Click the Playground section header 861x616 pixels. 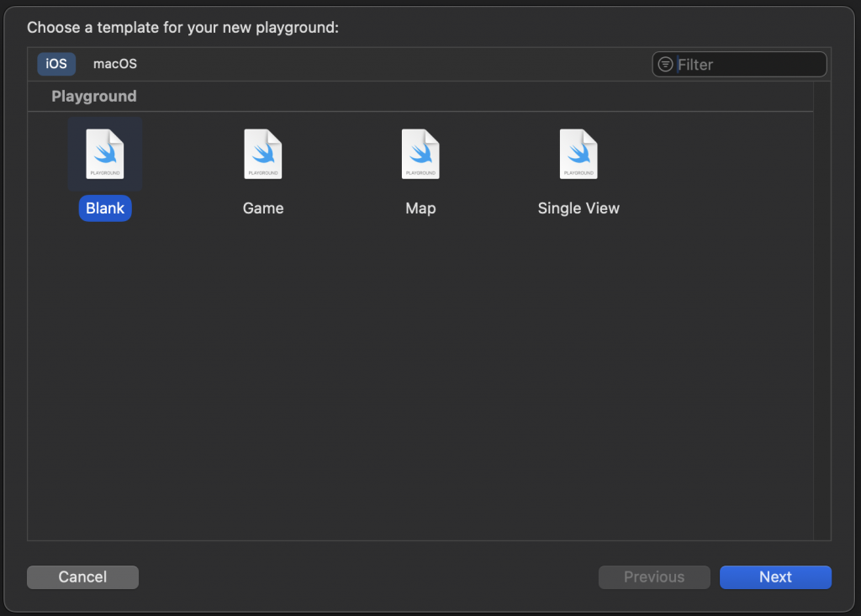pos(94,97)
